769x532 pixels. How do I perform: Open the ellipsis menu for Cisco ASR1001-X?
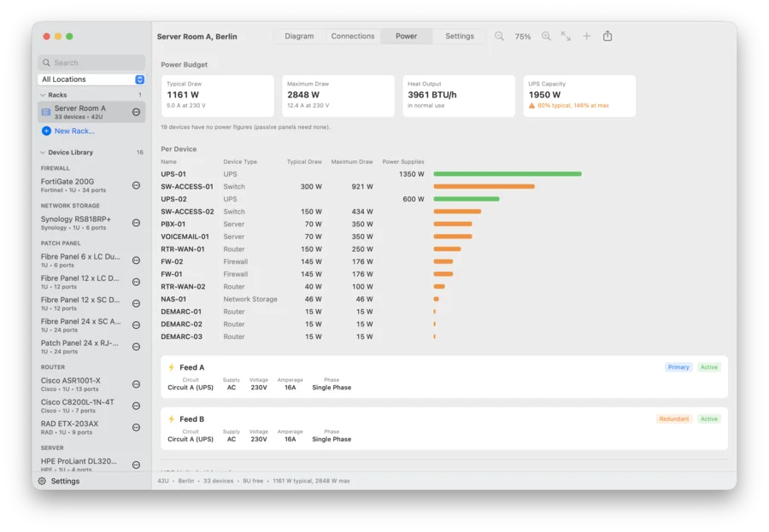(x=137, y=384)
